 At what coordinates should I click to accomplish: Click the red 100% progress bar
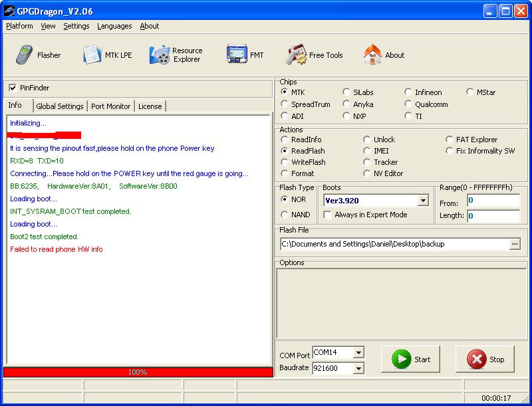click(138, 372)
